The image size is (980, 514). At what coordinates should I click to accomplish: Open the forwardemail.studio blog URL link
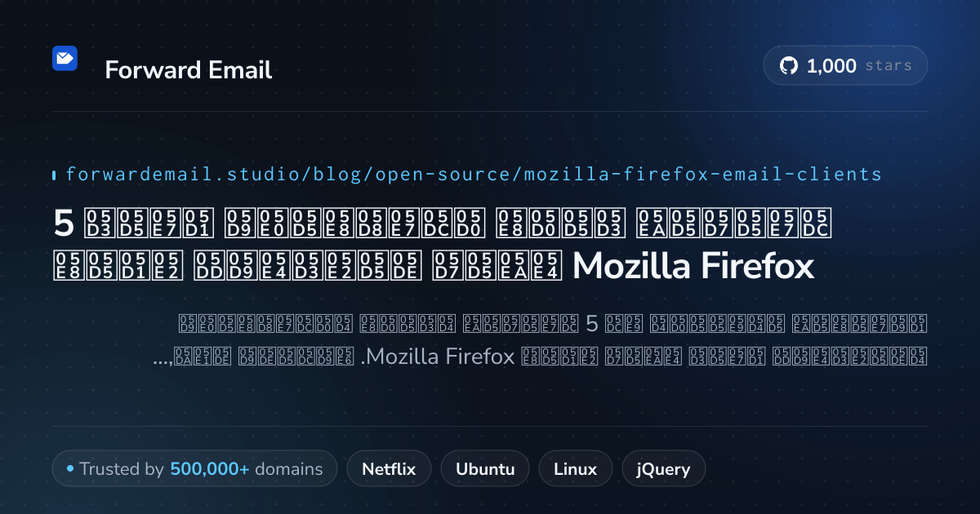point(474,175)
